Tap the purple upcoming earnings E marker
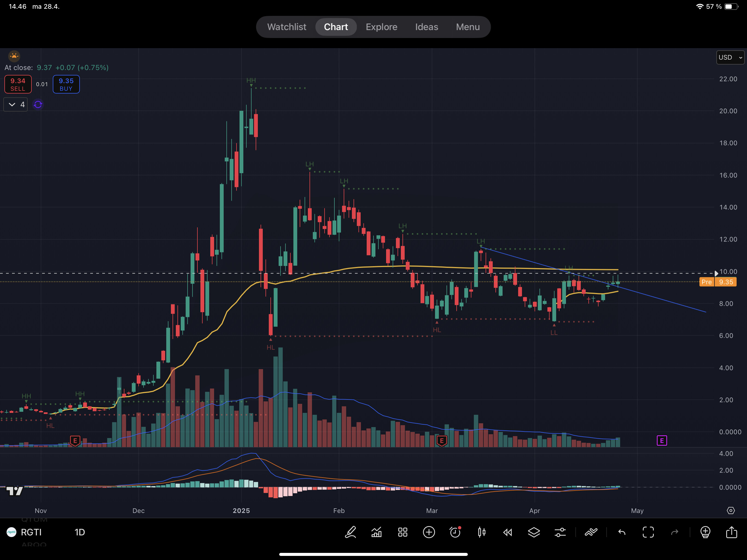Screen dimensions: 747x560 pos(662,441)
